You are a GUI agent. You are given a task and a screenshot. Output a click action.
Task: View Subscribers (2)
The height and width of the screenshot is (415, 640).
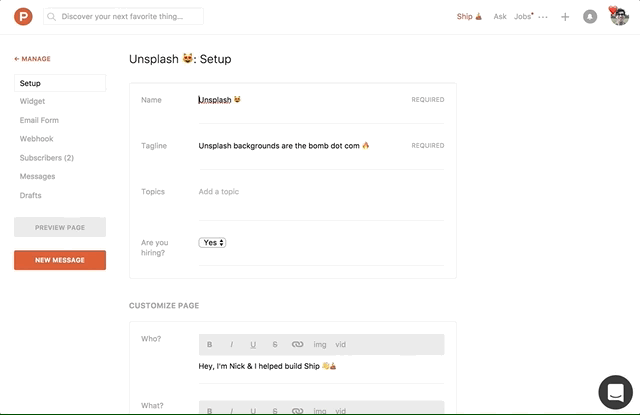[47, 158]
